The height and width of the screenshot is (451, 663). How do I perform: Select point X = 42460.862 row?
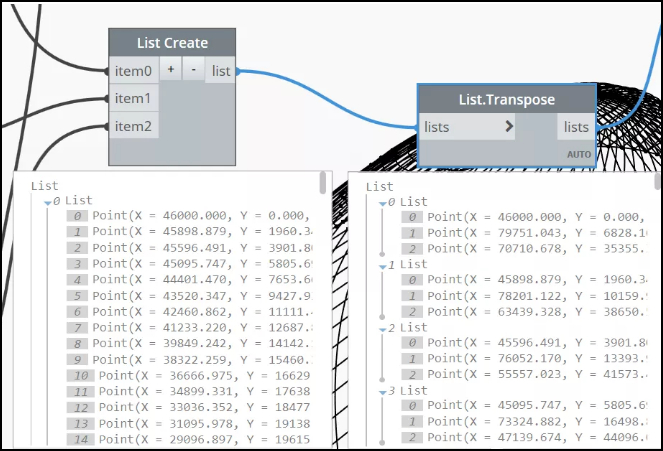(189, 312)
